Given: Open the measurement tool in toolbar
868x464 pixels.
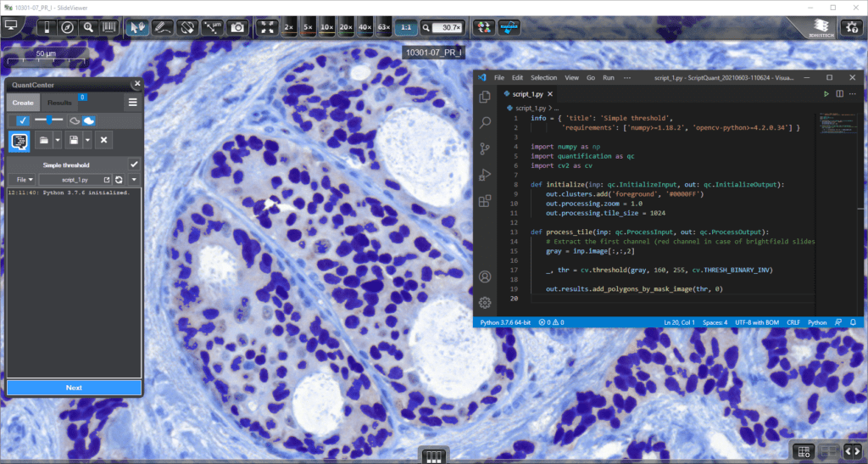Looking at the screenshot, I should tap(211, 27).
